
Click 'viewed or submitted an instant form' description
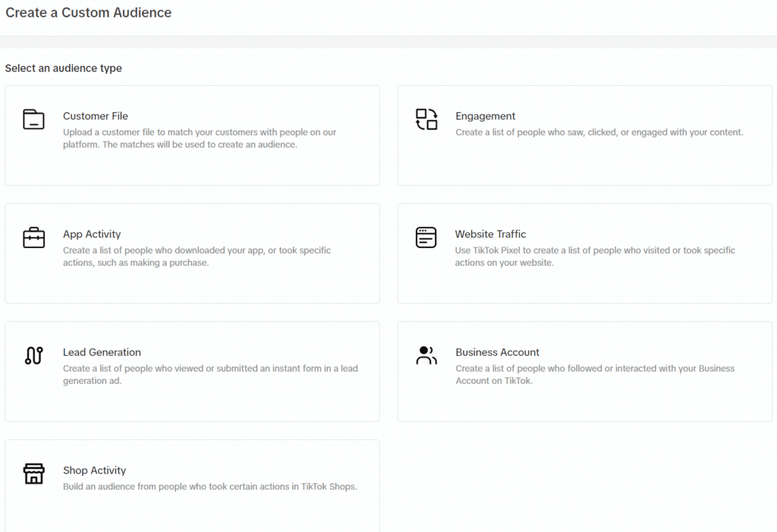pyautogui.click(x=210, y=374)
